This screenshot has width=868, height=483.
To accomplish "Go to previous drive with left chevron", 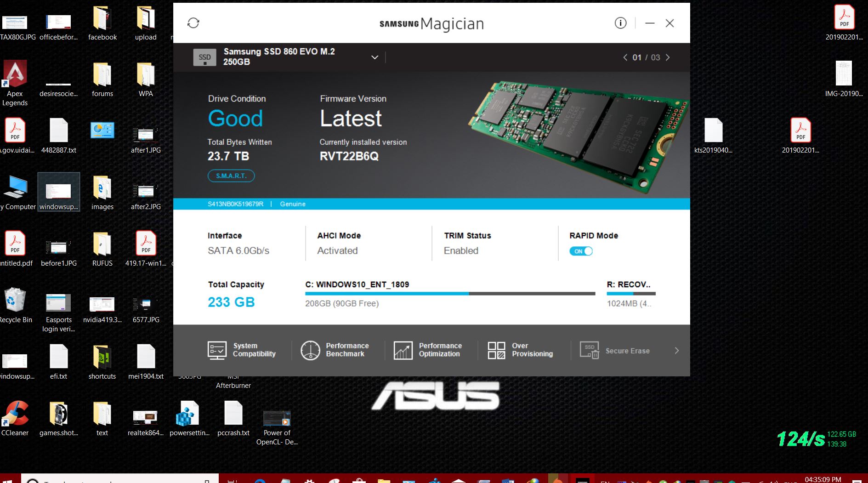I will click(625, 57).
